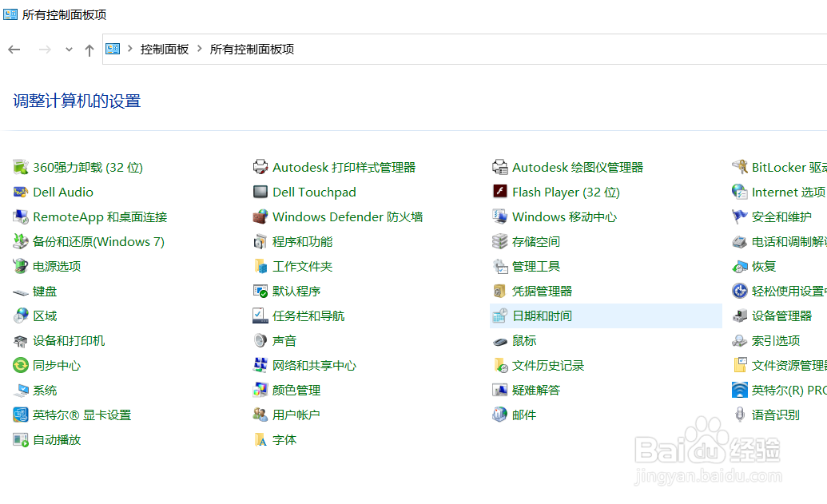Image resolution: width=827 pixels, height=504 pixels.
Task: Open the 日期和时间 icon
Action: pyautogui.click(x=500, y=315)
